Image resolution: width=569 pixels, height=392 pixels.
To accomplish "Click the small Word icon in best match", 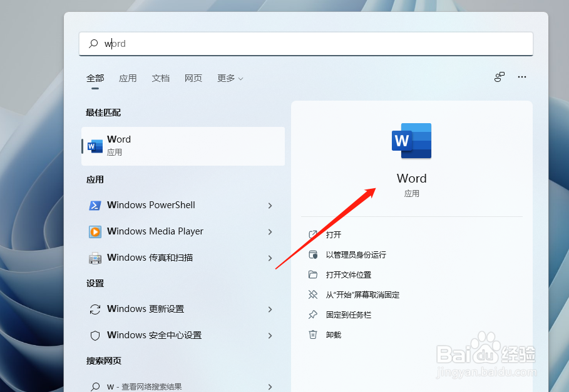I will [95, 146].
